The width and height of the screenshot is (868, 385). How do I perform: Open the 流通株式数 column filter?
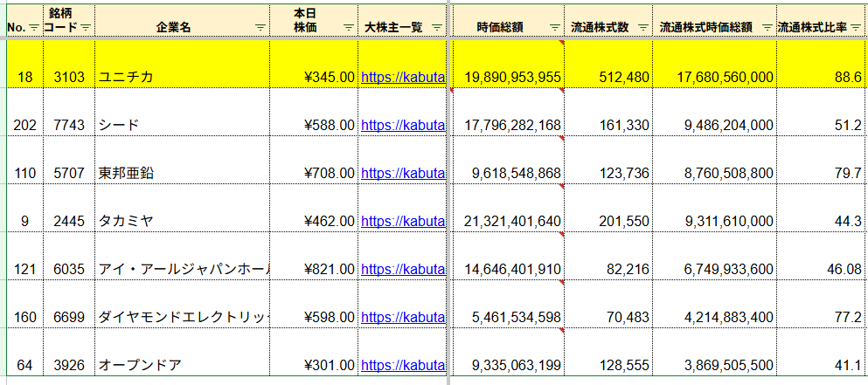pos(642,27)
